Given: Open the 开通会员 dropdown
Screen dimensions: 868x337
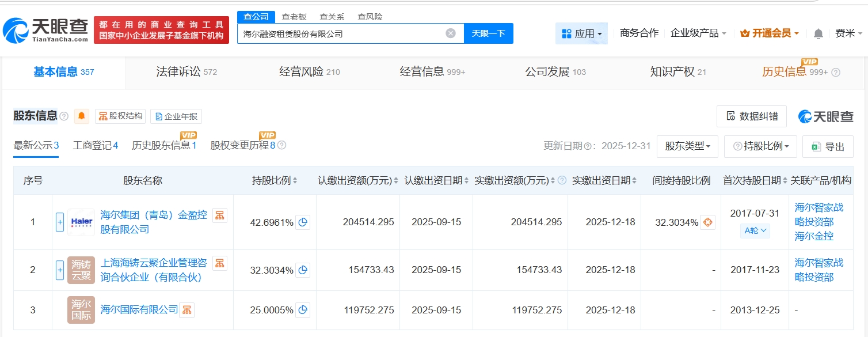Looking at the screenshot, I should 770,33.
